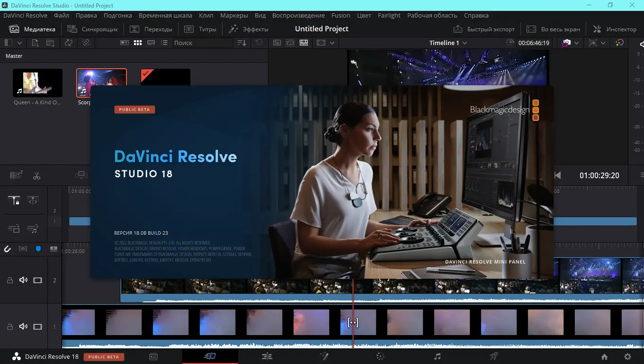Click the Sync Clips icon in media toolbar

click(x=69, y=43)
